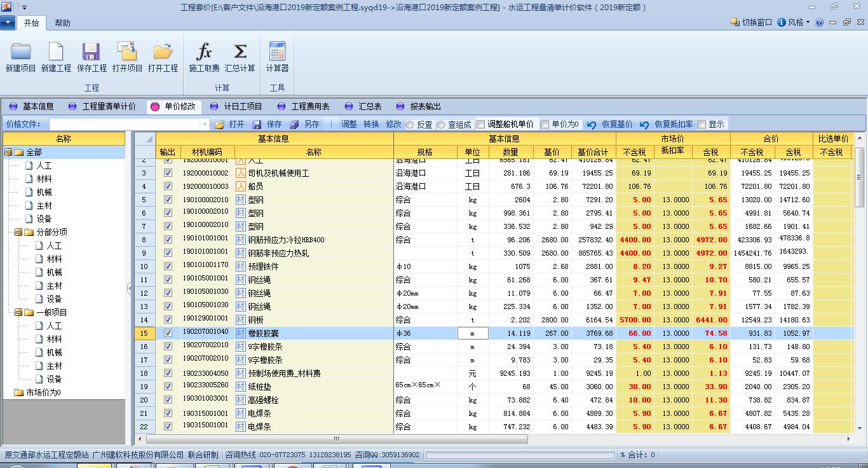The image size is (868, 468).
Task: Open the quick access toolbar dropdown arrow
Action: (x=24, y=8)
